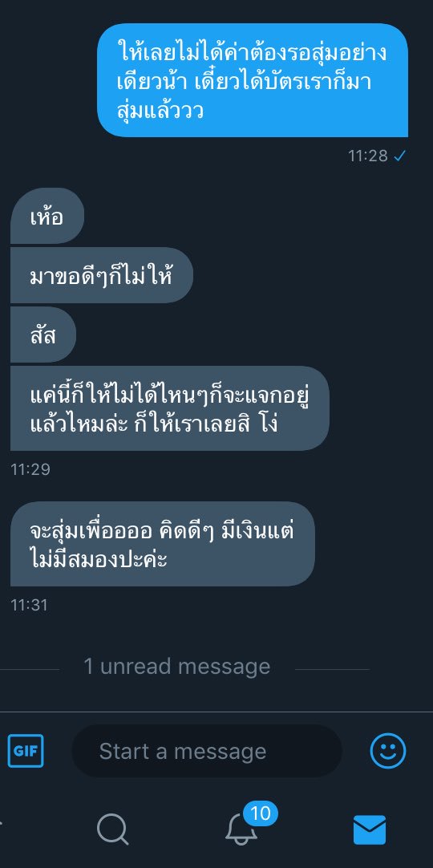Tap the notification badge showing 10
This screenshot has width=433, height=868.
point(260,813)
